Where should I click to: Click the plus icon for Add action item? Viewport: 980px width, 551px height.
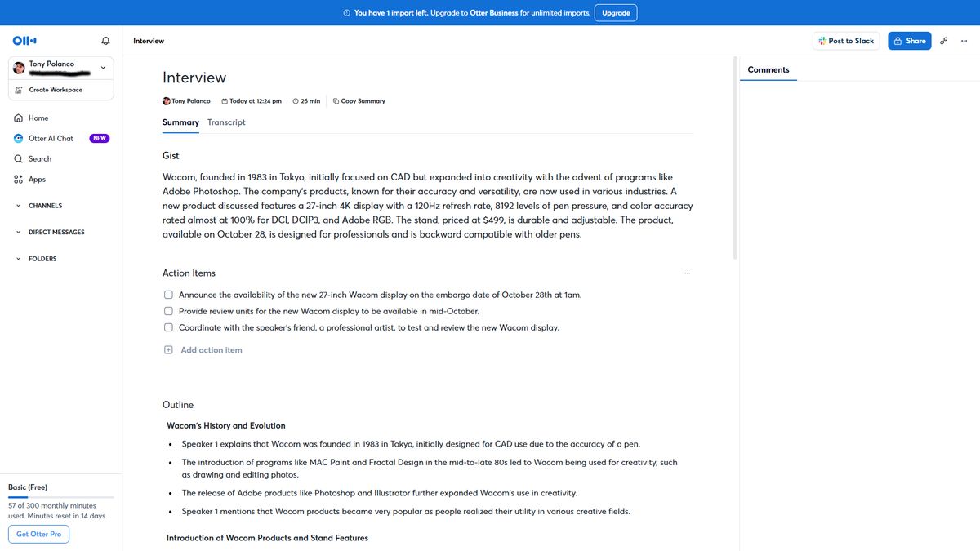coord(168,350)
